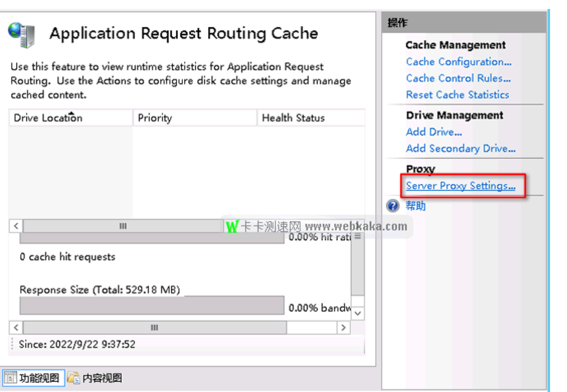Viewport: 567px width, 392px height.
Task: Open Cache Configuration settings
Action: click(458, 62)
